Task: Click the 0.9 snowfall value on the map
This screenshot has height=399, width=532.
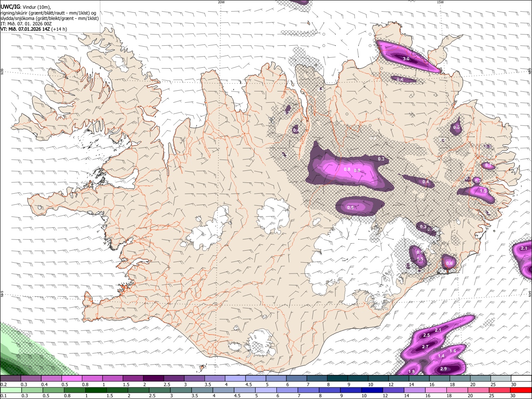Action: pos(357,171)
